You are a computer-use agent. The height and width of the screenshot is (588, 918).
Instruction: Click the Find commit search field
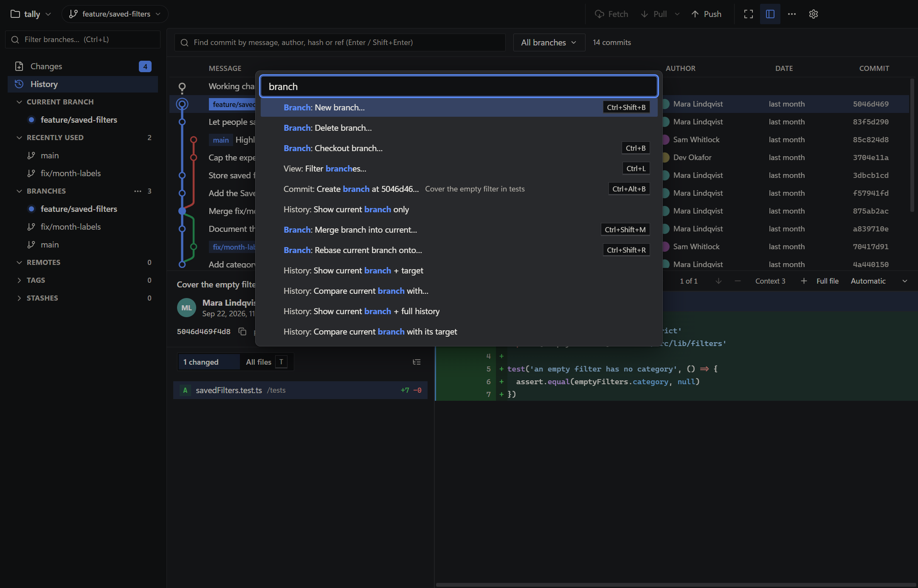click(340, 42)
